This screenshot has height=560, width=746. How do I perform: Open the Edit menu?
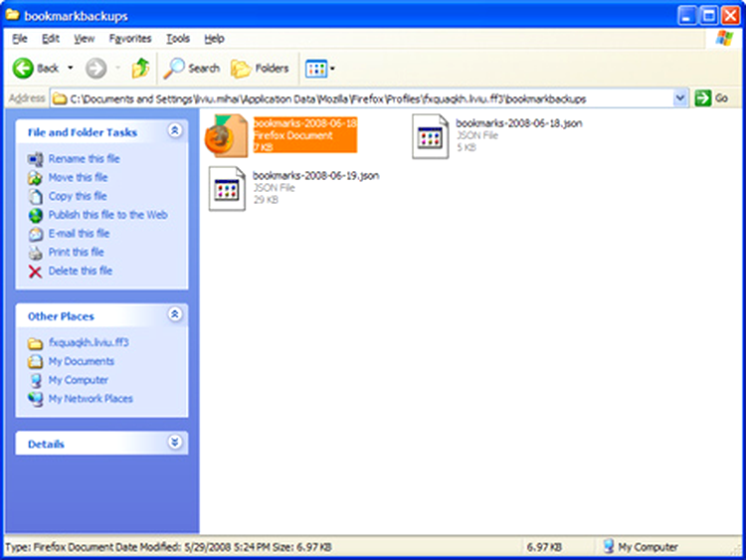click(51, 39)
